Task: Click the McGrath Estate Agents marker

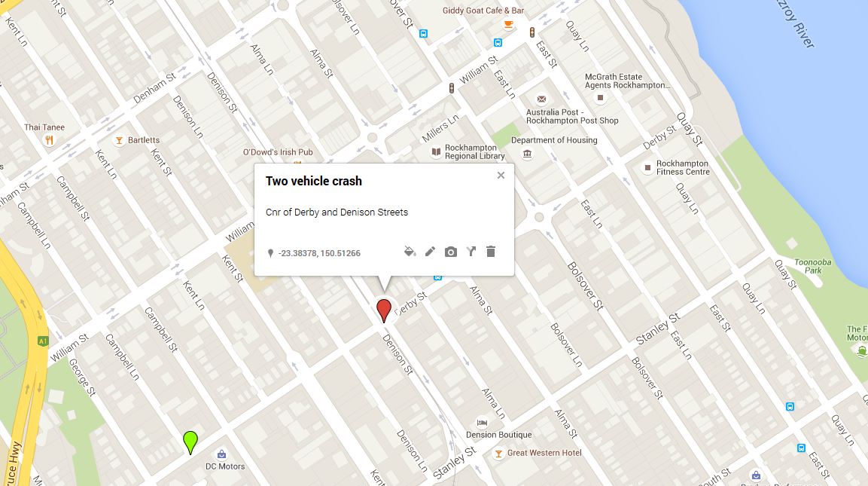Action: point(600,98)
